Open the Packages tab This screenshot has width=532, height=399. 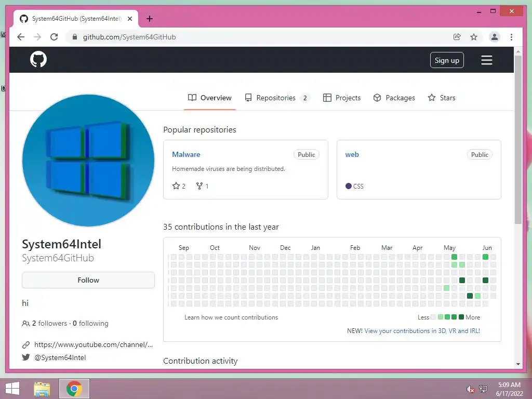[x=394, y=98]
